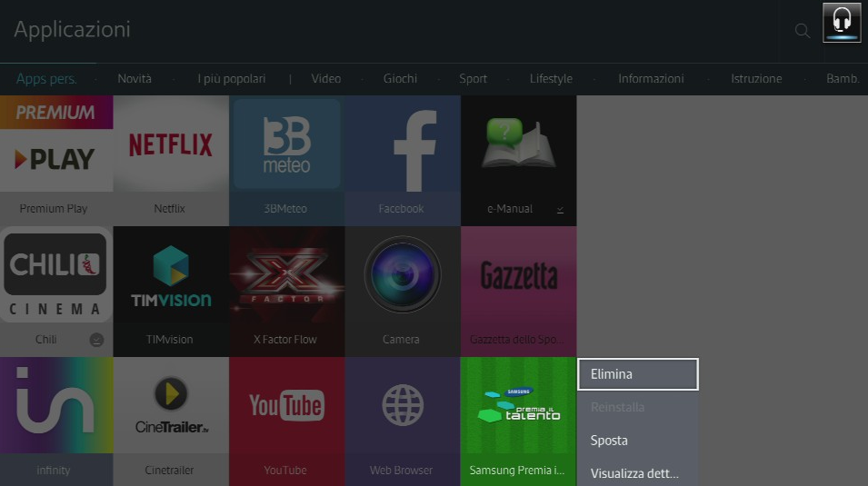The height and width of the screenshot is (486, 868).
Task: Switch to Apps pers. tab
Action: (46, 79)
